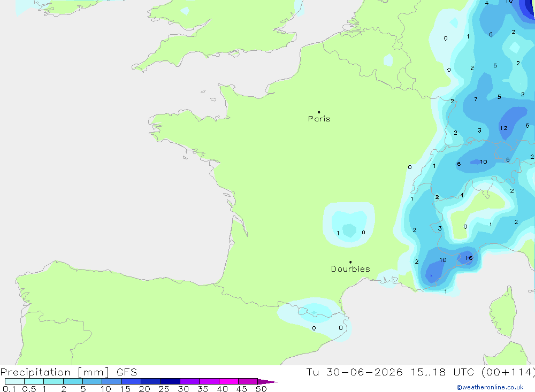The image size is (535, 392).
Task: Click the '15..18 UTC' time range text
Action: [442, 372]
